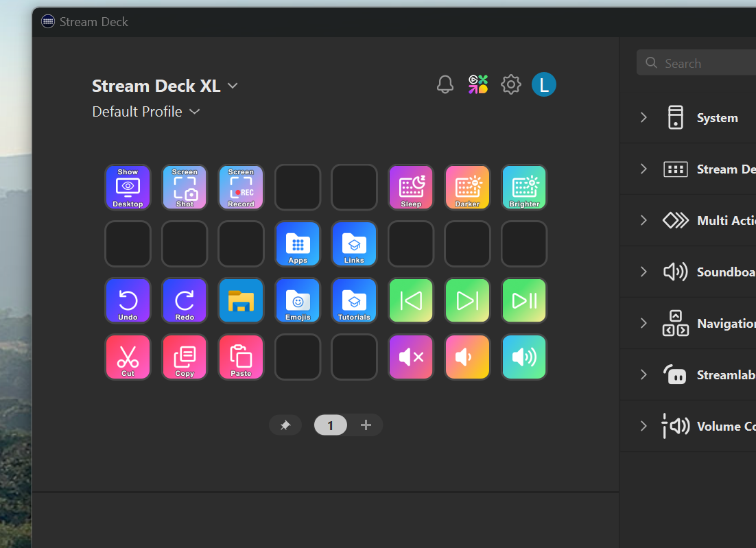Select the File Explorer key

click(x=241, y=301)
